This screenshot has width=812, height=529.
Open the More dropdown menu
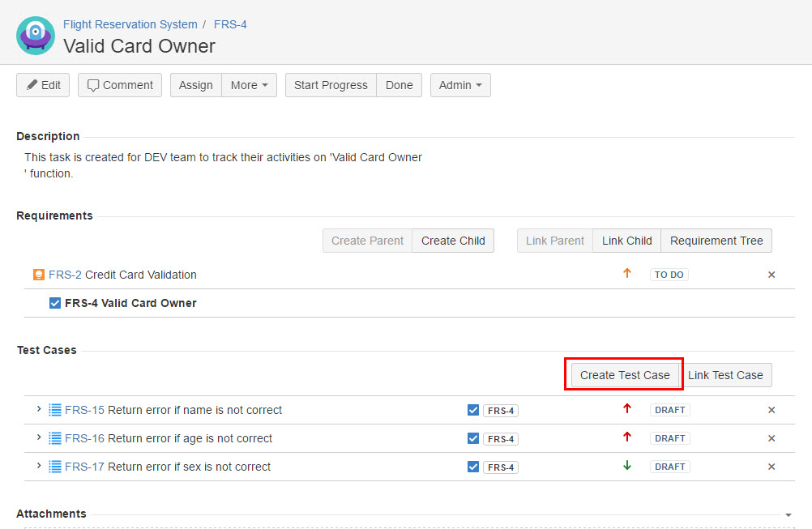click(x=249, y=85)
